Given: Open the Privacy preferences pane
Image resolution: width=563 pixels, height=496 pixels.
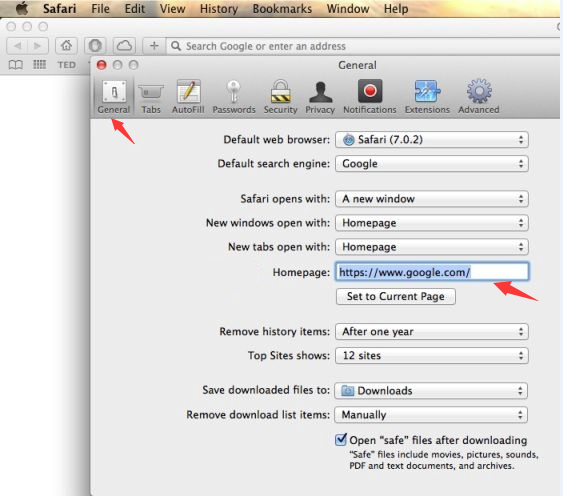Looking at the screenshot, I should tap(320, 97).
